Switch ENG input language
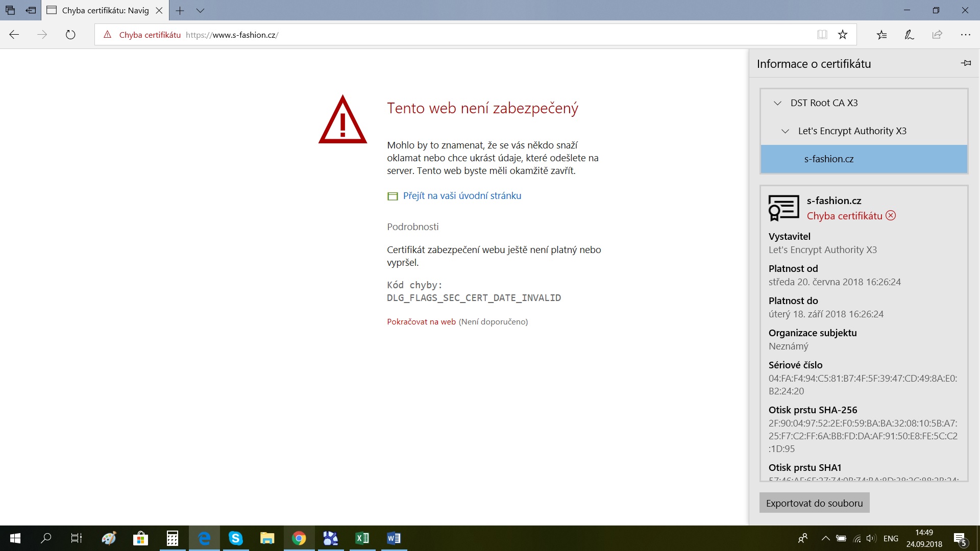The width and height of the screenshot is (980, 551). click(891, 538)
